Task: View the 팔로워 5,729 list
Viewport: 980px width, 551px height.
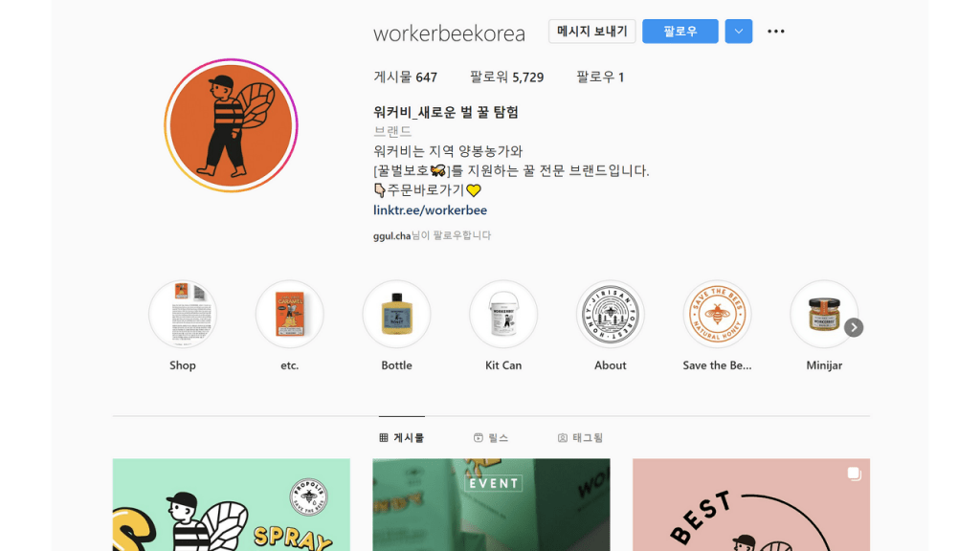Action: (507, 77)
